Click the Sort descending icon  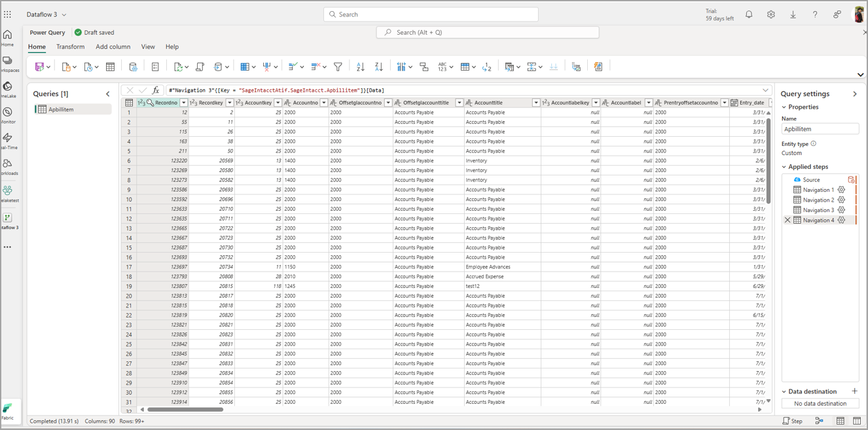click(379, 66)
